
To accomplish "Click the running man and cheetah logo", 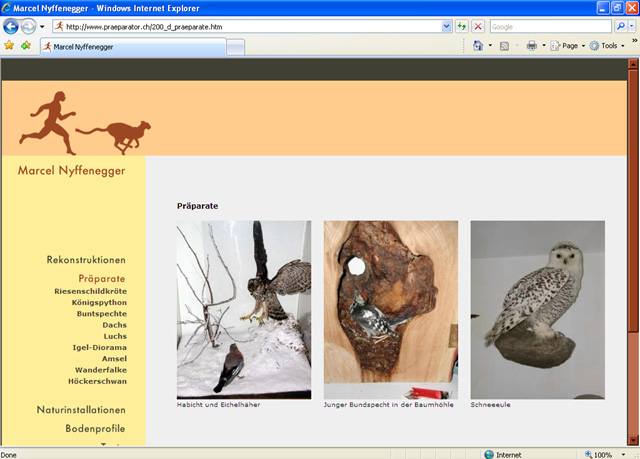I will (91, 123).
